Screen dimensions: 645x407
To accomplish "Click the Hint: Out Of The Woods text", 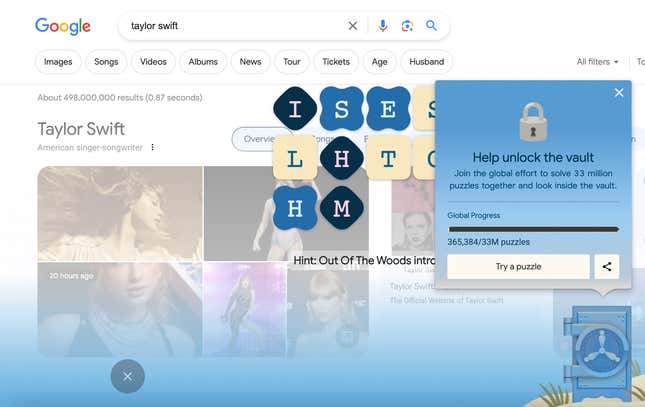I will [364, 260].
